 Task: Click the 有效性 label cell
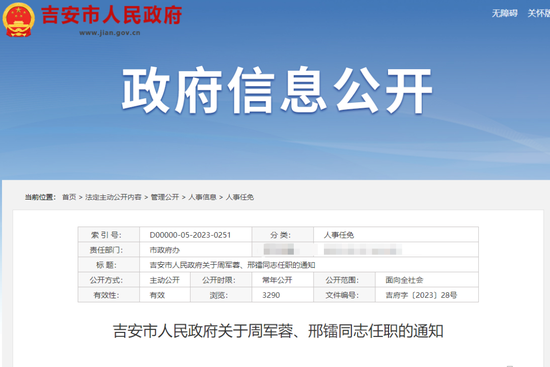(109, 295)
